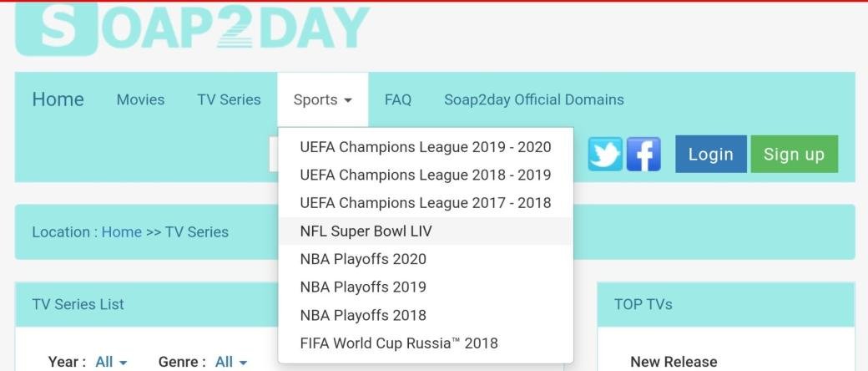Expand the Sports dropdown menu

point(323,100)
